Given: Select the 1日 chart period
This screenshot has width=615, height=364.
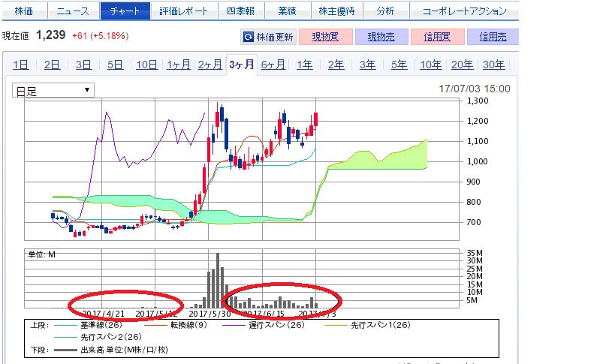Looking at the screenshot, I should tap(21, 65).
